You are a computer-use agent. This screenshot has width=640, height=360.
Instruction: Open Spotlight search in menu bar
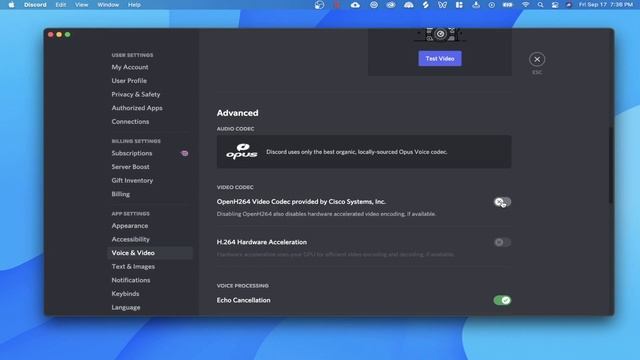pos(540,5)
